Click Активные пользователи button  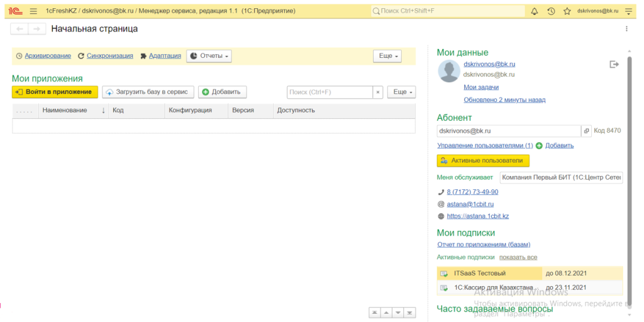tap(483, 160)
